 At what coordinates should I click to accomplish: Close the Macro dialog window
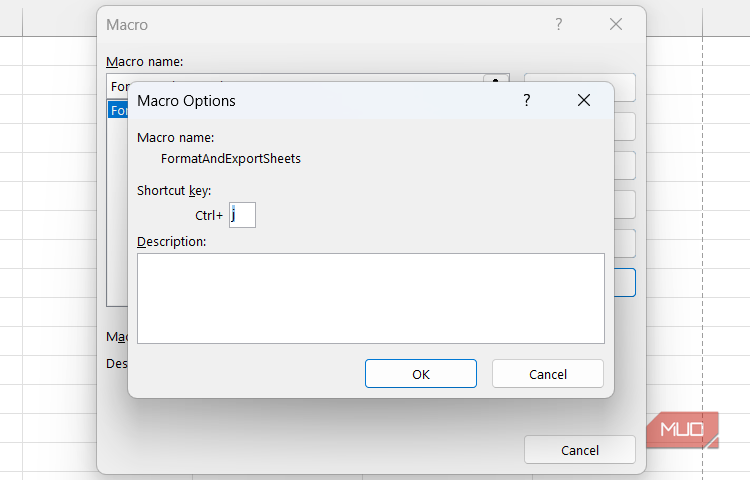(x=616, y=24)
